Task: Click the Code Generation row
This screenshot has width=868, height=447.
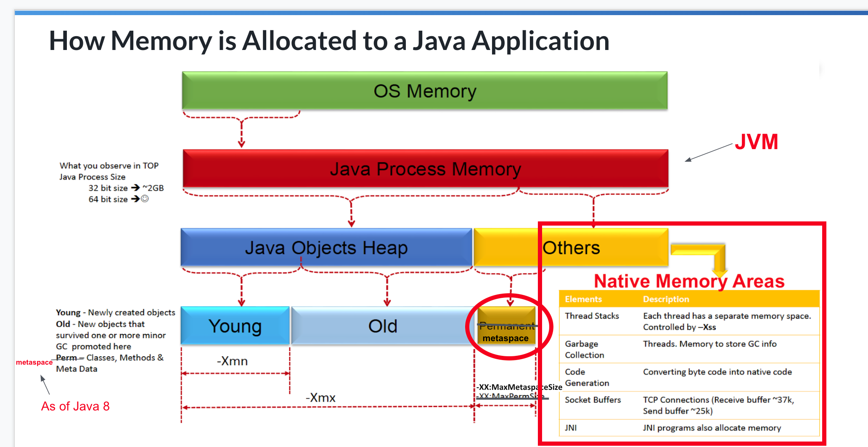Action: [x=689, y=377]
